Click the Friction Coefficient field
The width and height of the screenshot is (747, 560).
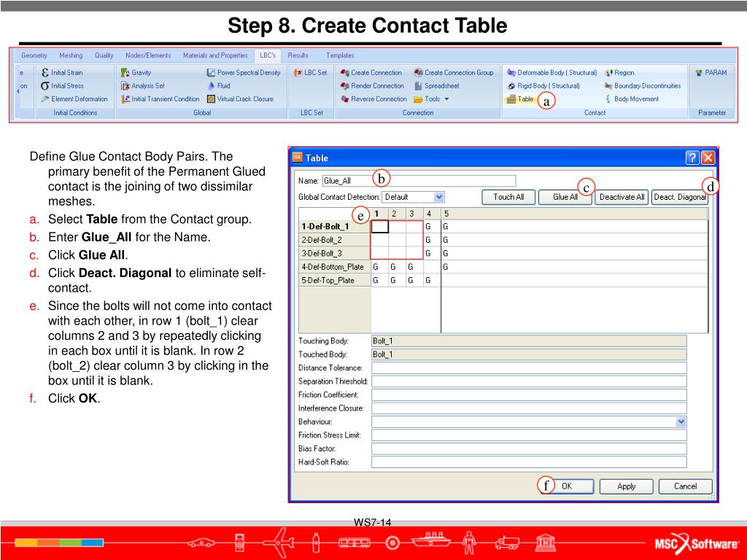(529, 394)
